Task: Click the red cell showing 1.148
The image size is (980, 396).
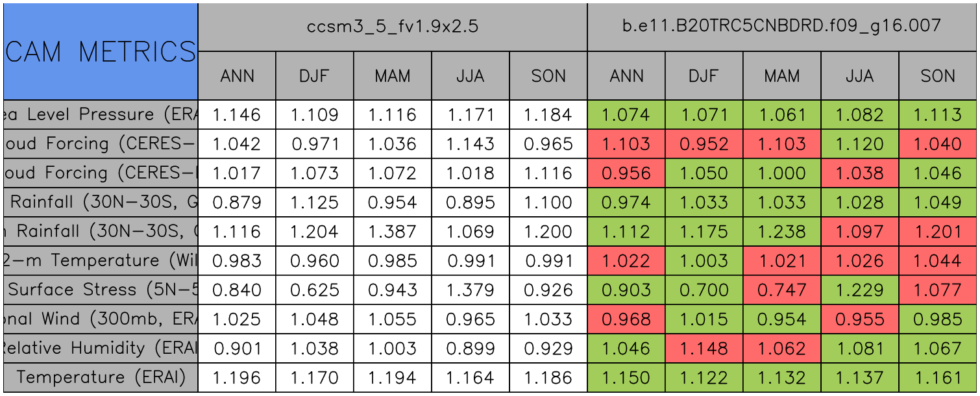Action: tap(704, 349)
